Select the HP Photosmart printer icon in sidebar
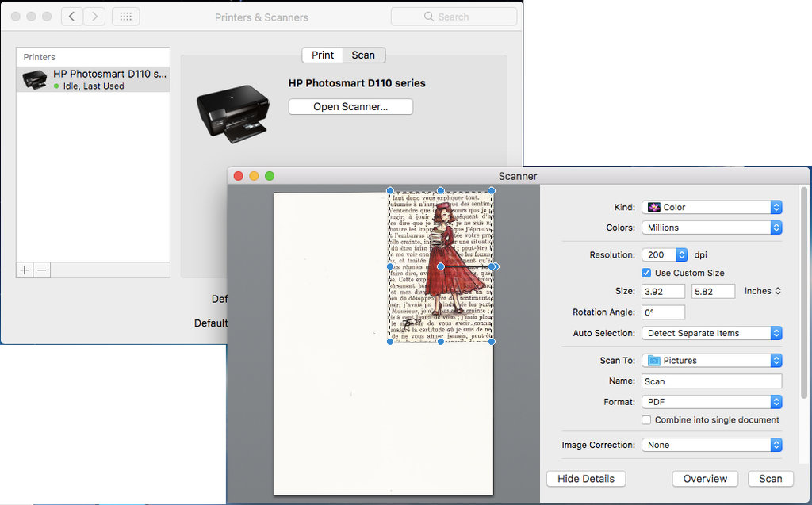This screenshot has width=812, height=505. click(x=35, y=79)
